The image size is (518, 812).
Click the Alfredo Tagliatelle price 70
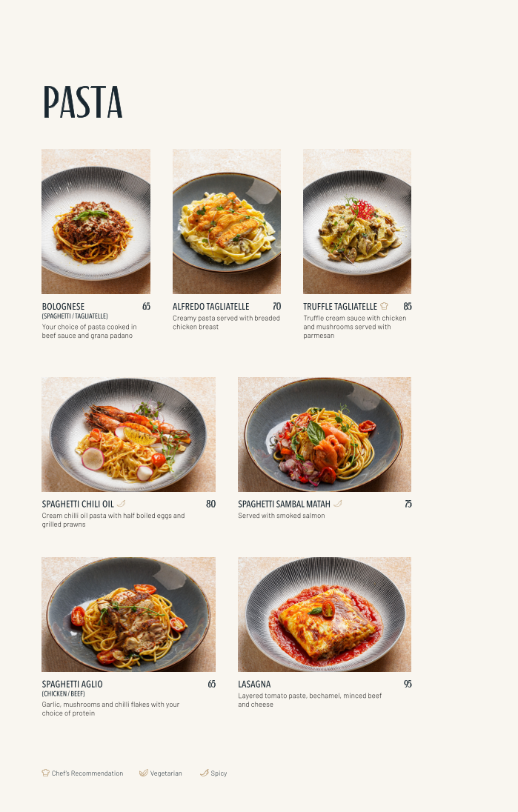pyautogui.click(x=276, y=307)
